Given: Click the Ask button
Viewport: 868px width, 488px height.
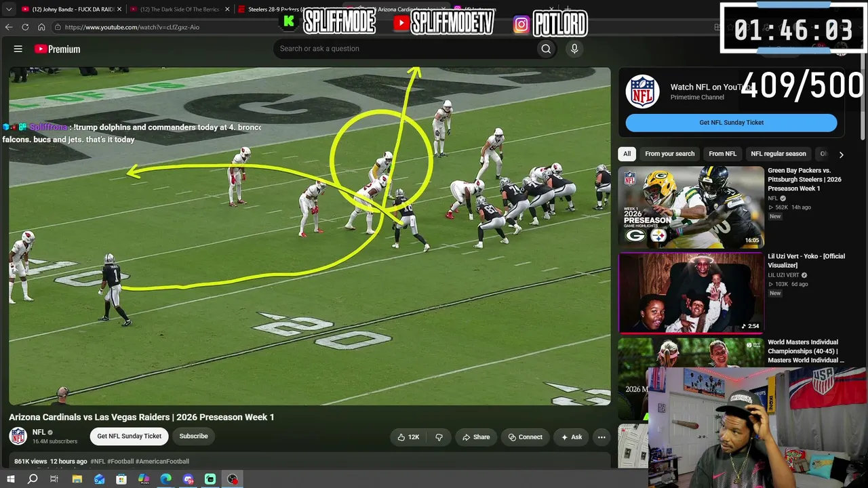Looking at the screenshot, I should [571, 437].
